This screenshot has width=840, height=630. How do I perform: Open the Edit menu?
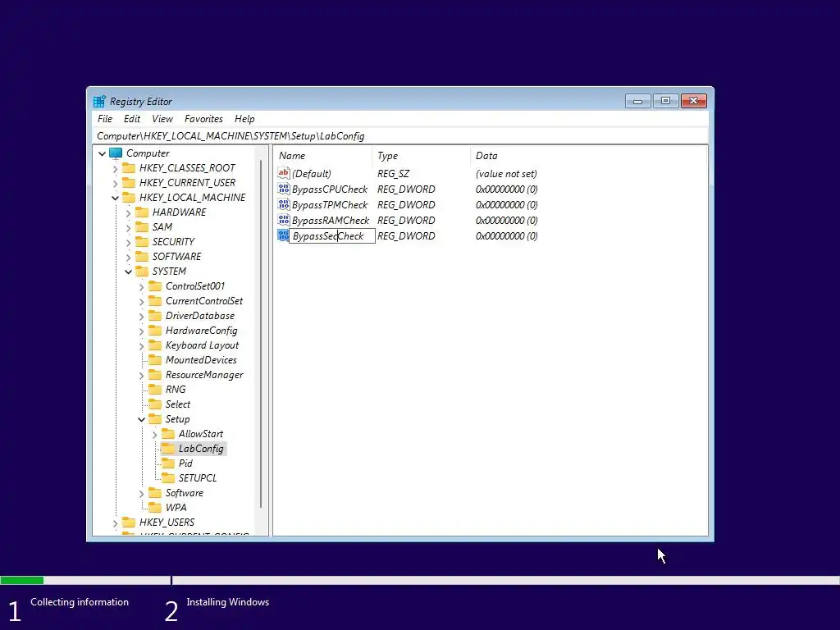132,119
